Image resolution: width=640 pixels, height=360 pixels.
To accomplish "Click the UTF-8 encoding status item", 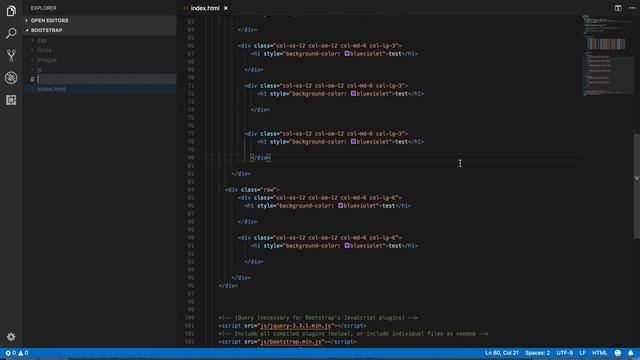I will (x=564, y=353).
